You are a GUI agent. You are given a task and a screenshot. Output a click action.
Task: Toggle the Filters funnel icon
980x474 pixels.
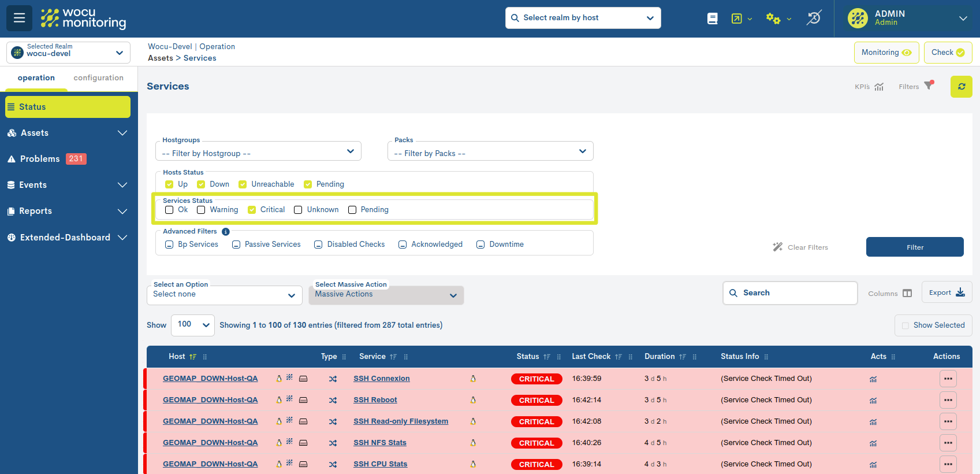click(x=929, y=86)
